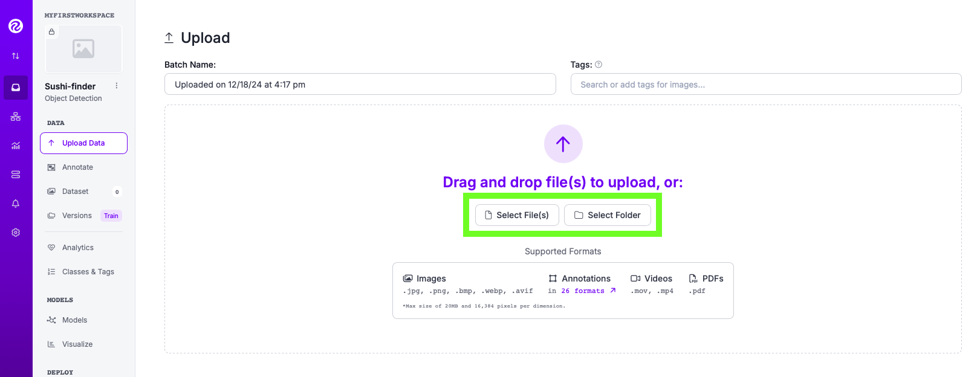This screenshot has height=377, width=980.
Task: Click the PDFs document icon
Action: coord(693,279)
